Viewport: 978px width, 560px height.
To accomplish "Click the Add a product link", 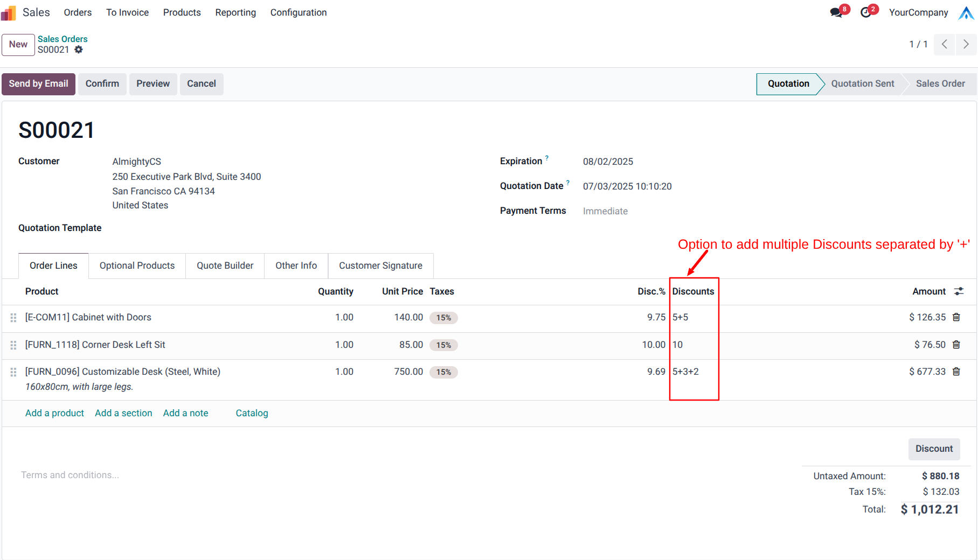I will pos(54,413).
